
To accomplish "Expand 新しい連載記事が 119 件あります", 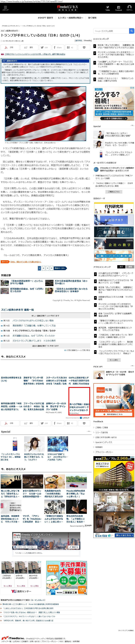I will (x=46, y=316).
